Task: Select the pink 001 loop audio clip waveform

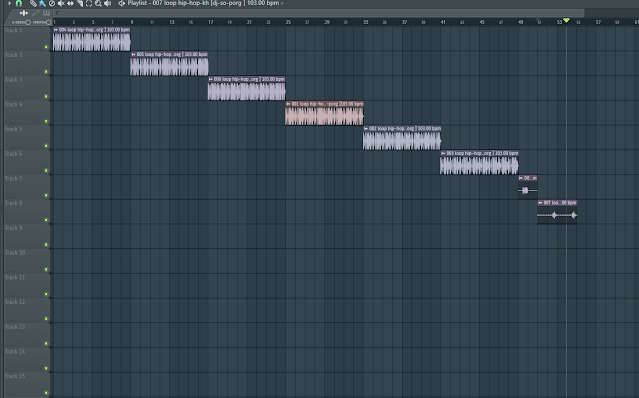Action: point(324,116)
